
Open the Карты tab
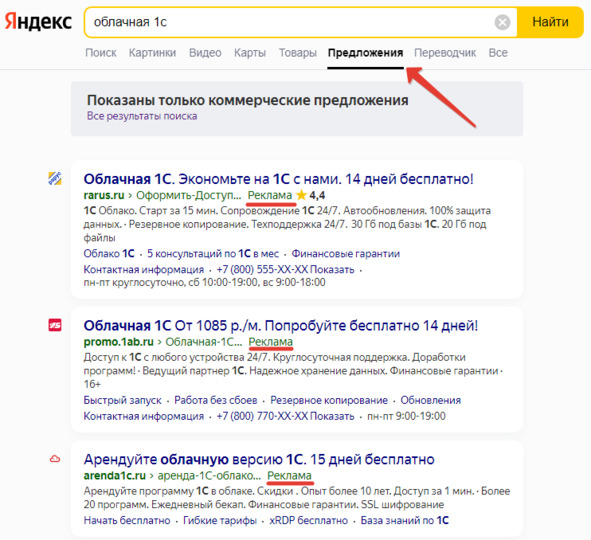250,53
